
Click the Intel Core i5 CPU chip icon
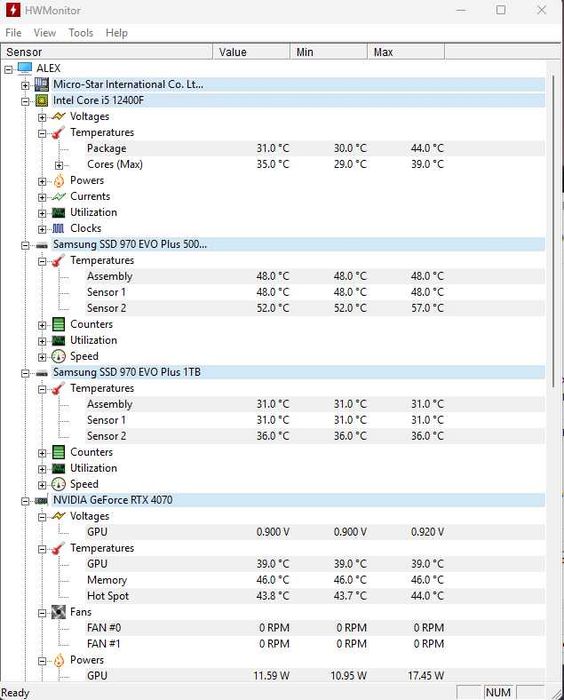click(x=42, y=100)
